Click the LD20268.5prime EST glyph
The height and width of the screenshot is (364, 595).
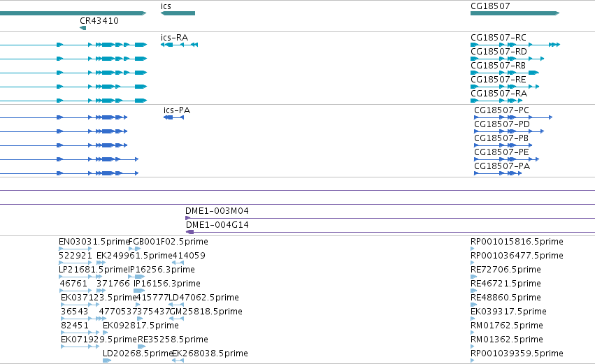tap(107, 361)
